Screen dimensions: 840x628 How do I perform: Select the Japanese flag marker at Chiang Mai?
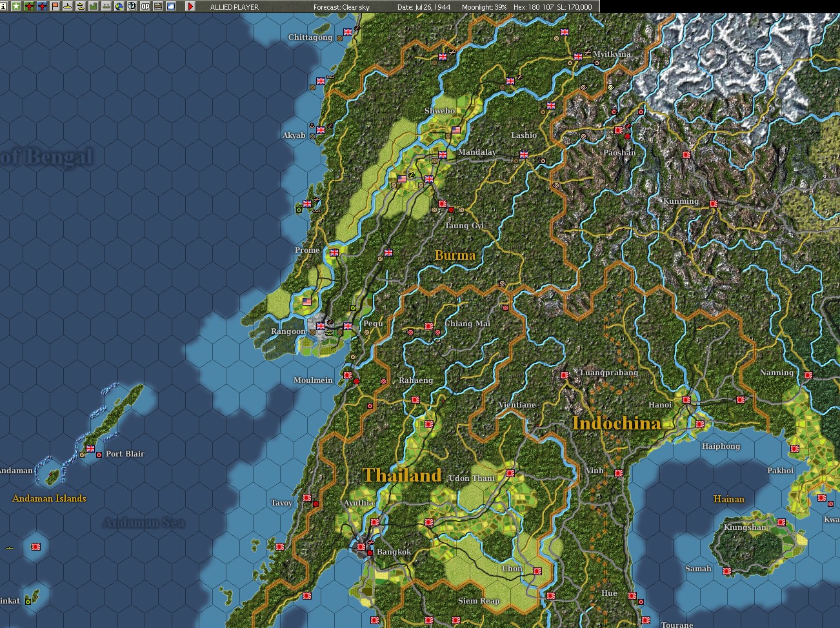[x=429, y=326]
